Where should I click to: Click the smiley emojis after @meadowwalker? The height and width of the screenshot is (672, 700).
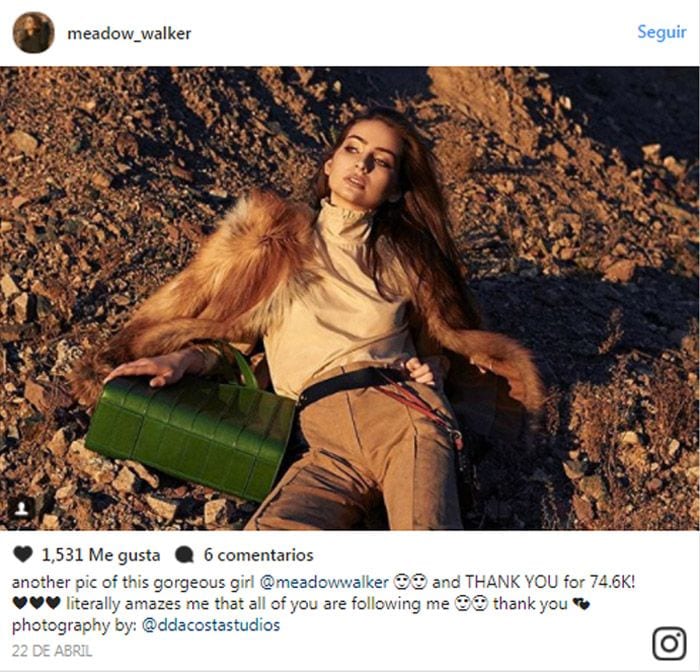[x=410, y=582]
